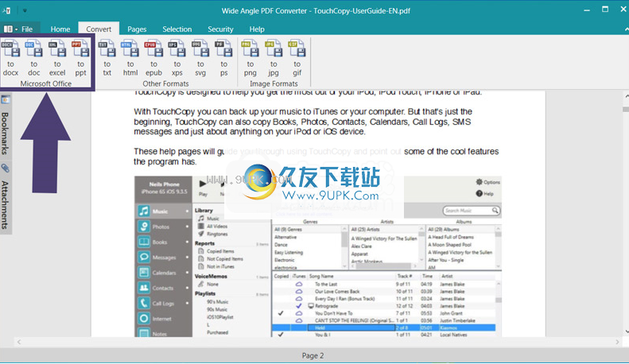Convert the PDF to epub
Viewport: 629px width, 364px height.
coord(153,58)
